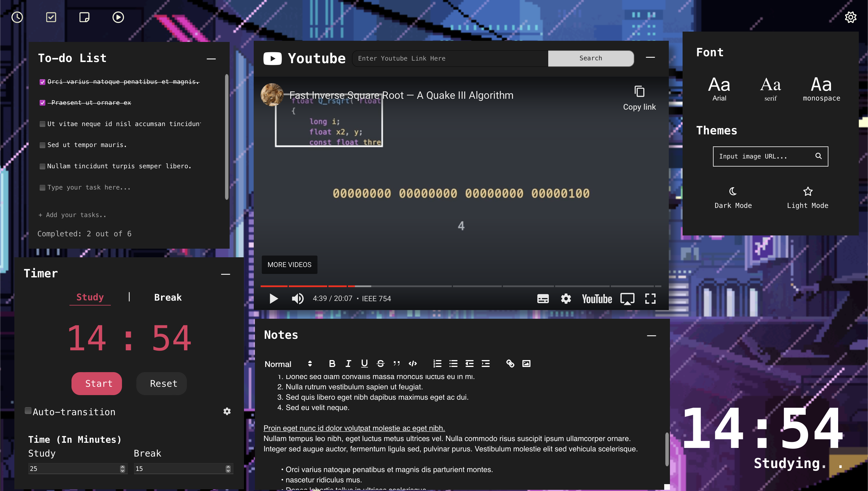Image resolution: width=868 pixels, height=491 pixels.
Task: Check the 'Sed ut tempor mauris' task
Action: coord(42,145)
